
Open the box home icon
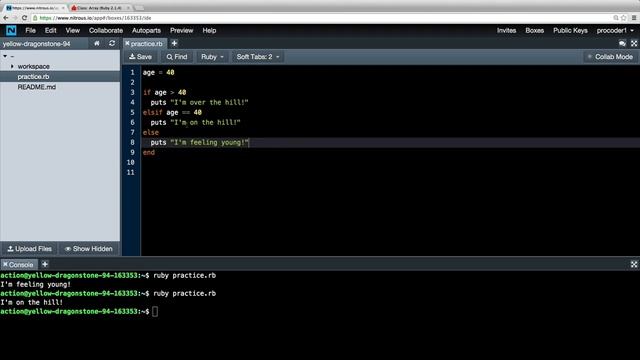tap(97, 43)
